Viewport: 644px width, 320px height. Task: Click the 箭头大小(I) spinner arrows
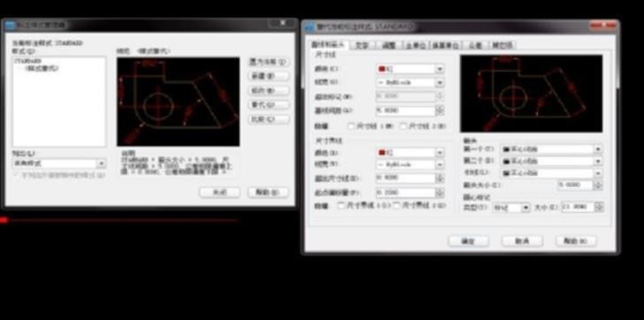click(x=598, y=186)
